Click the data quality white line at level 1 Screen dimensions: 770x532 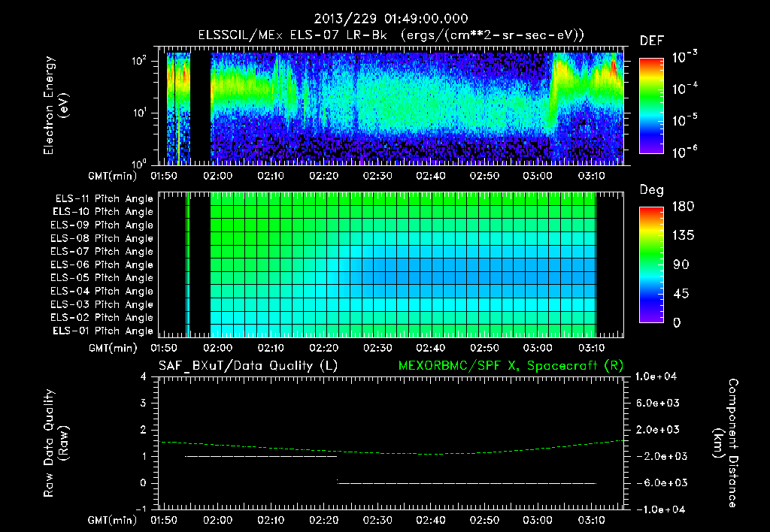pos(261,456)
